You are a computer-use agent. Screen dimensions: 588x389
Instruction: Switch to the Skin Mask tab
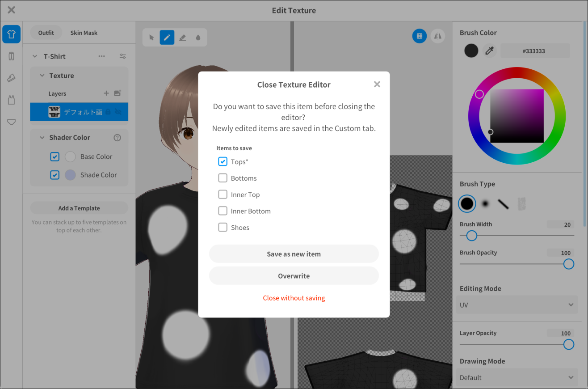84,33
